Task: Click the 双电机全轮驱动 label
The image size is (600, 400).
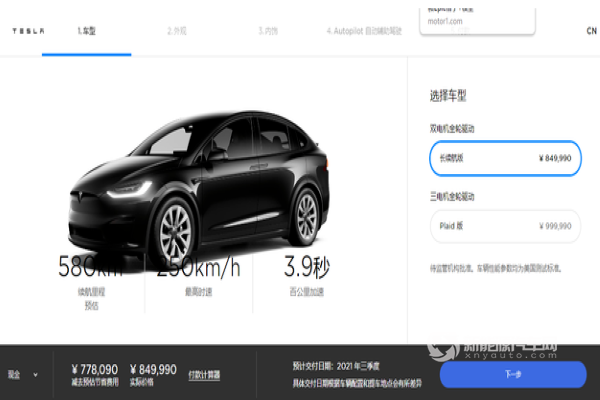Action: pos(452,129)
